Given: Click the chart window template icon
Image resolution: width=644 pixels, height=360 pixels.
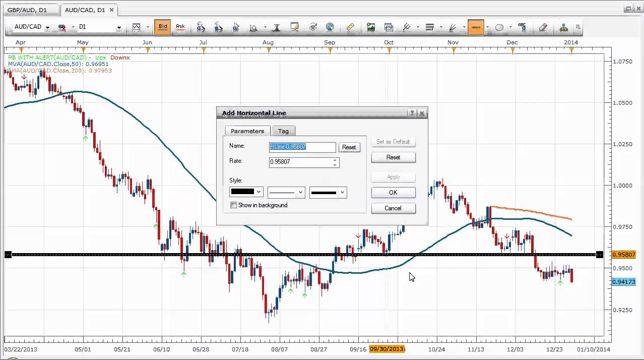Looking at the screenshot, I should [x=389, y=27].
